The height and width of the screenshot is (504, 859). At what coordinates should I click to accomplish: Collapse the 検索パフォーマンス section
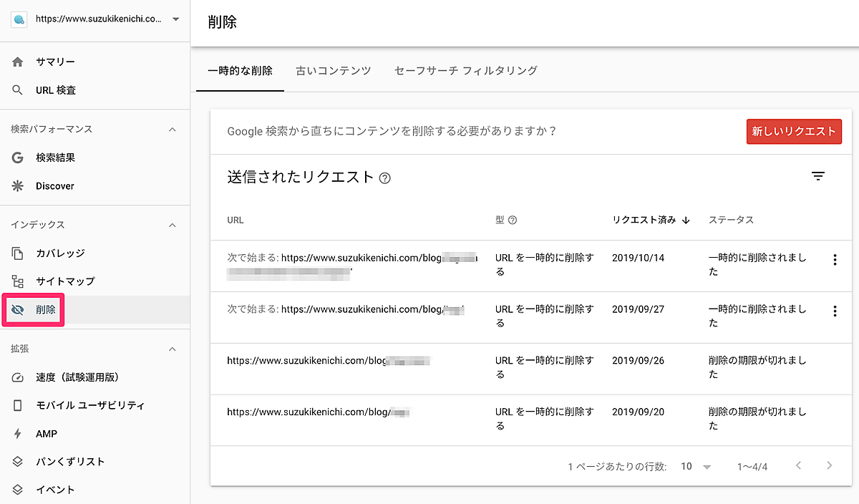172,130
